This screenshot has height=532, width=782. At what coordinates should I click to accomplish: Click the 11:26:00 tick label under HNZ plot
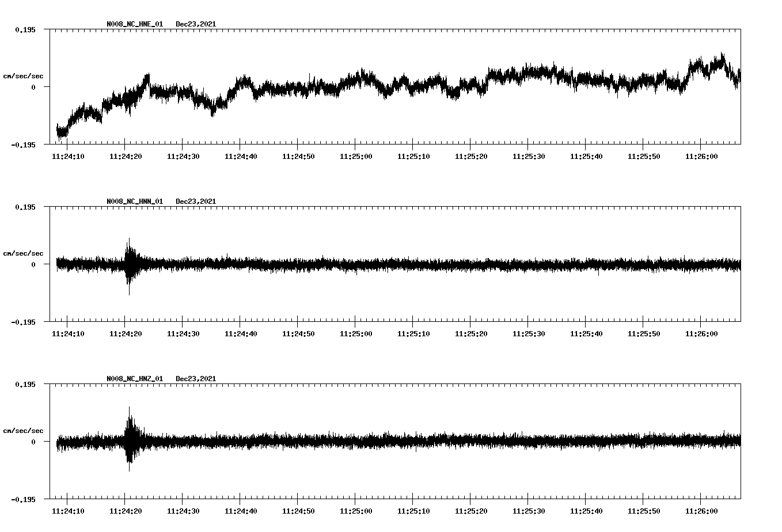point(701,511)
